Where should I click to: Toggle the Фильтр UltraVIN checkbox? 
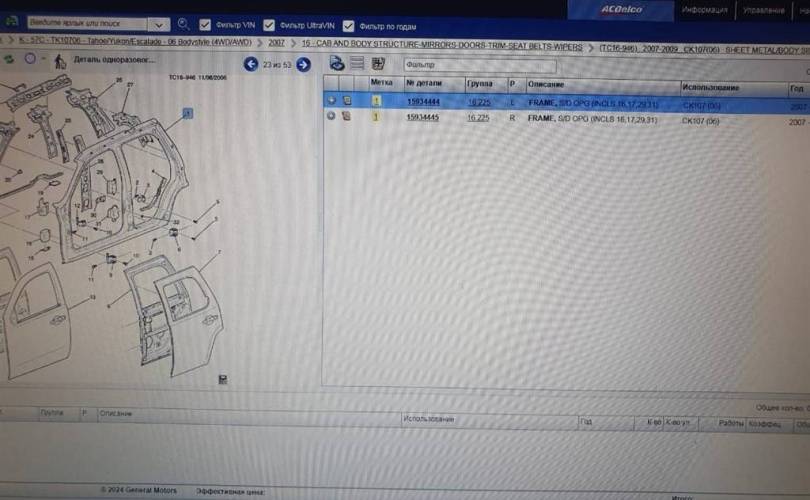click(268, 25)
